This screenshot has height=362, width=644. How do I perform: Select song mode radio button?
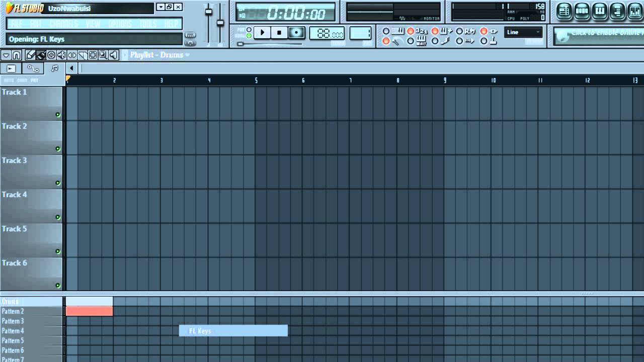coord(249,36)
